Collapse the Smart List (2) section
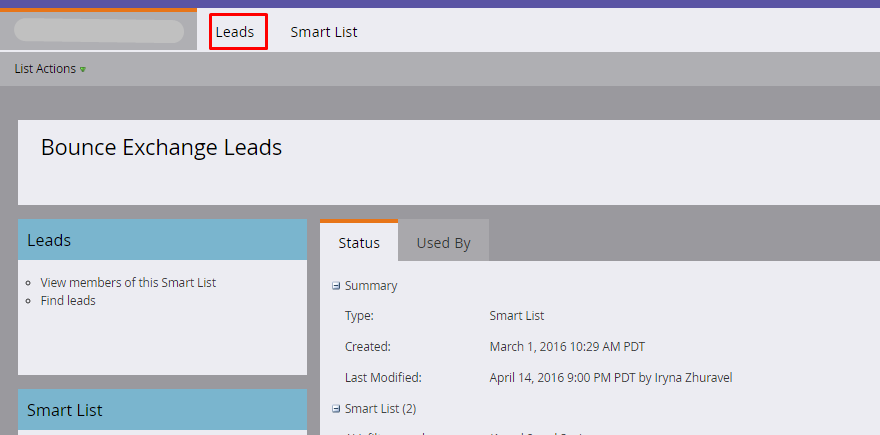Screen dimensions: 880x435 click(x=336, y=409)
